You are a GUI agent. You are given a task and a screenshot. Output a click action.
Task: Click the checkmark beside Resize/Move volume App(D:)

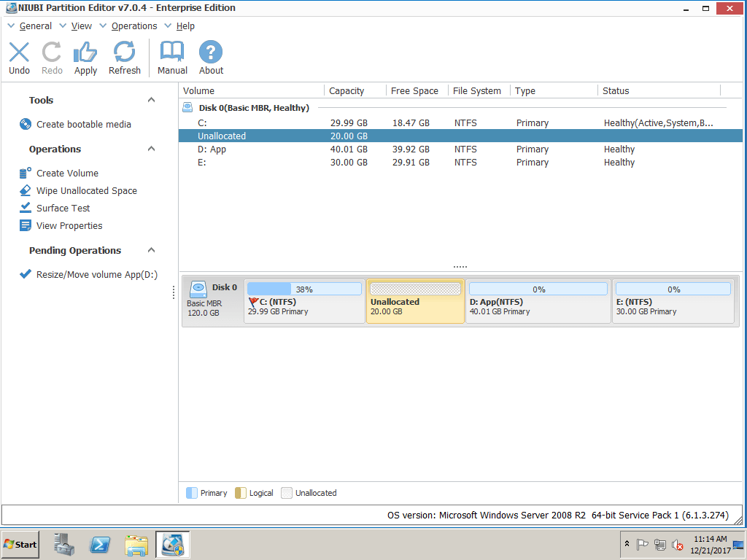coord(26,274)
